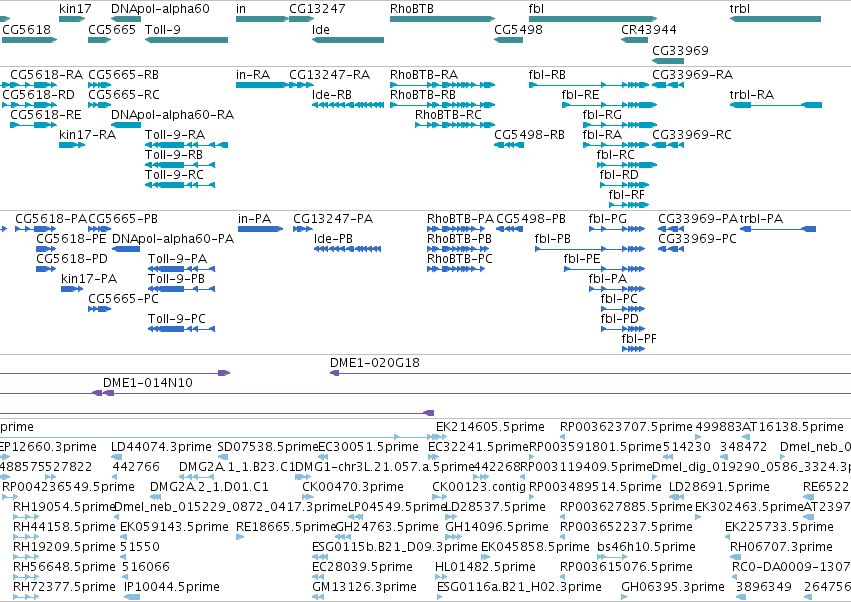Click the fbl gene feature bar

coord(593,19)
